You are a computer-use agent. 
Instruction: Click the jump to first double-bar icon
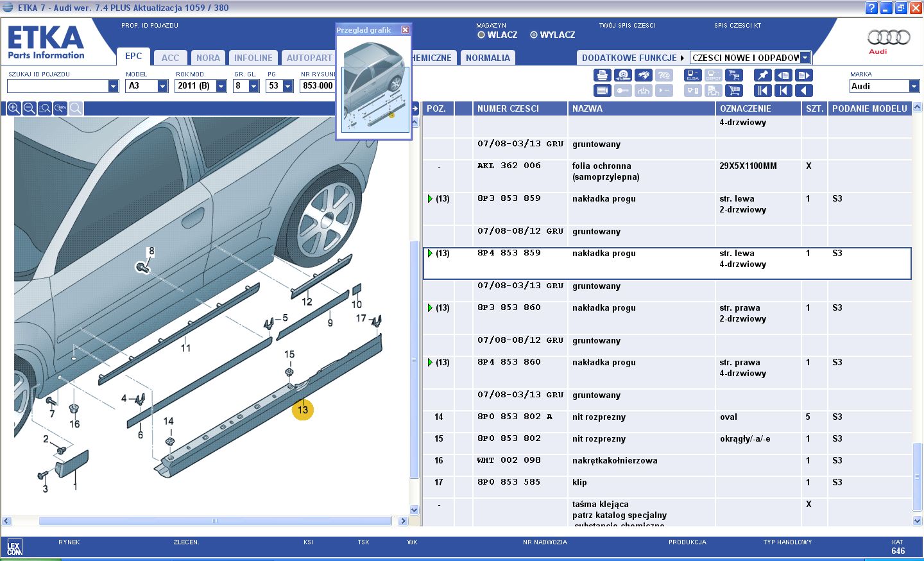coord(763,91)
